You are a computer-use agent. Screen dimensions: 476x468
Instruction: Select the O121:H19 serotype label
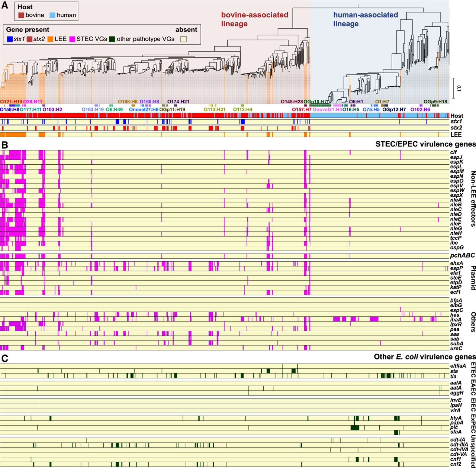[x=11, y=101]
